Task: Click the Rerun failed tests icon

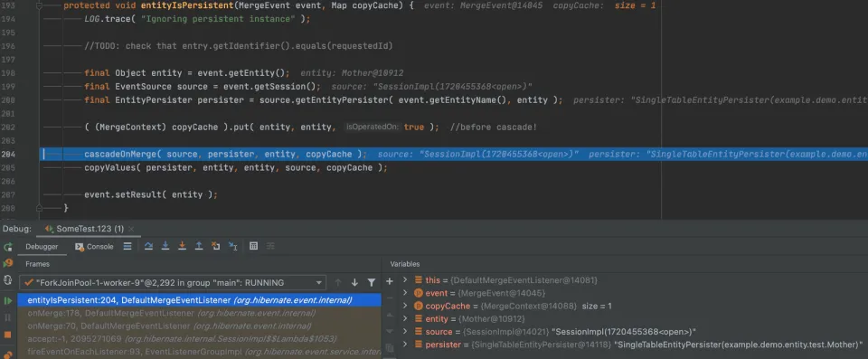Action: coord(8,262)
